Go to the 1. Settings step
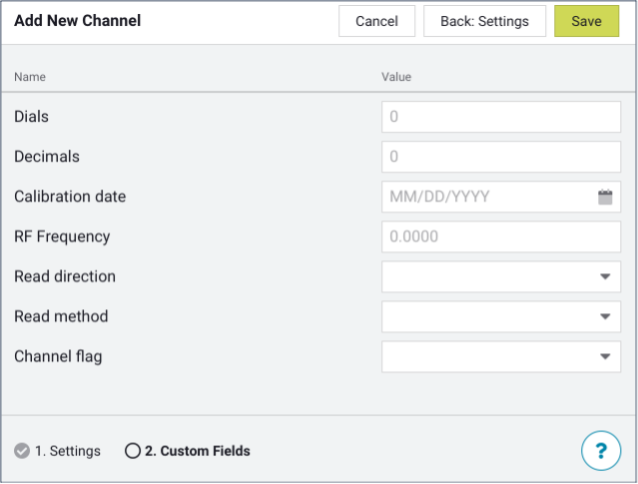Viewport: 638px width, 484px height. tap(67, 451)
